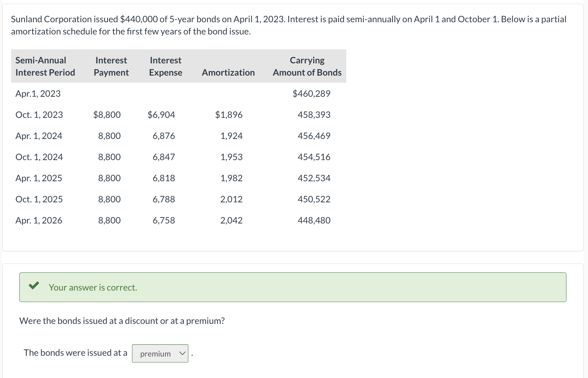
Task: Click the 1,953 amortization value
Action: 232,157
